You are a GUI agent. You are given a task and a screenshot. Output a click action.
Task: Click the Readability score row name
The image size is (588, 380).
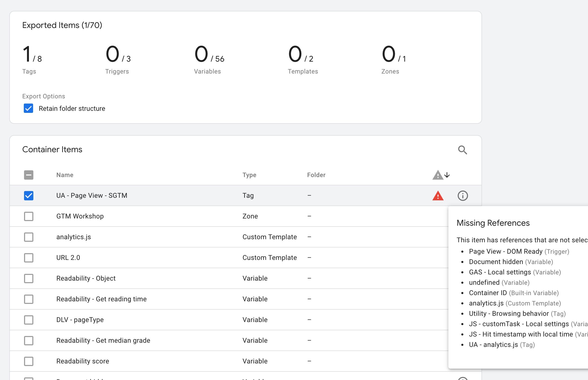click(83, 361)
